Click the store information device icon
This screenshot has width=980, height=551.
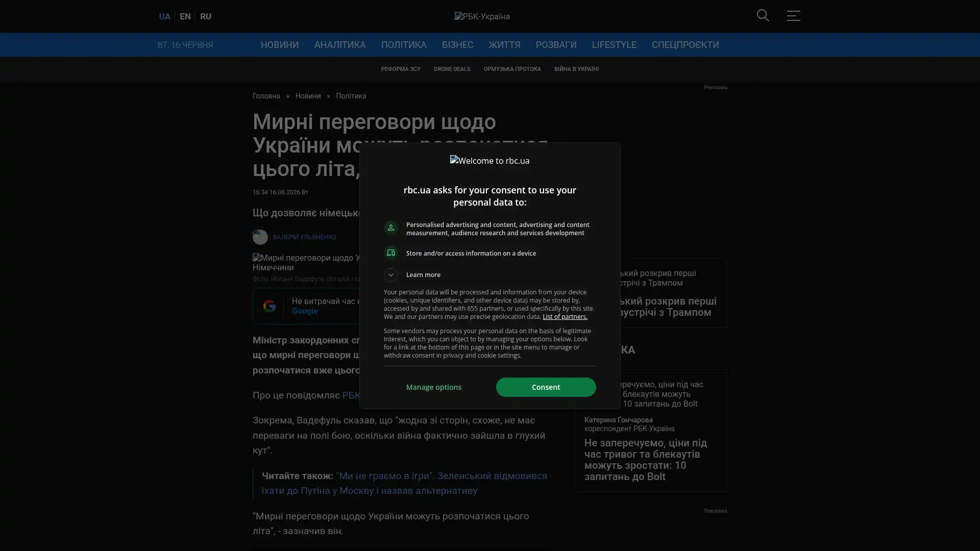[x=390, y=253]
